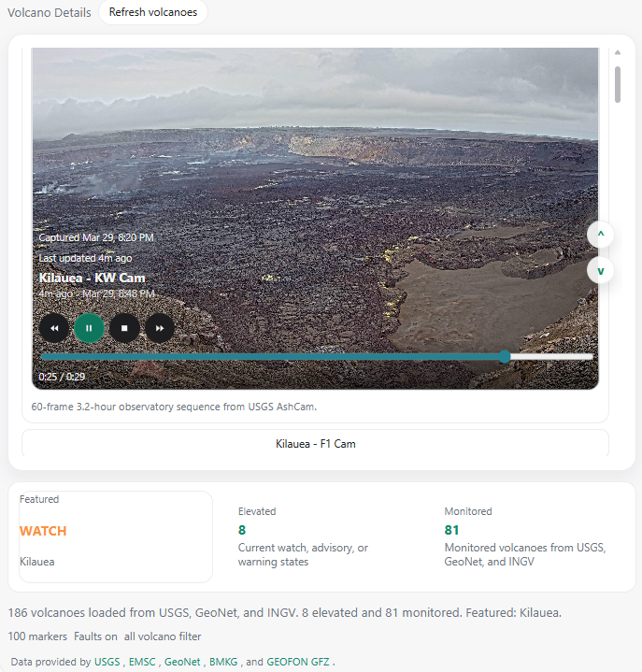The width and height of the screenshot is (642, 672).
Task: Select the Featured WATCH Kilauea card
Action: (116, 536)
